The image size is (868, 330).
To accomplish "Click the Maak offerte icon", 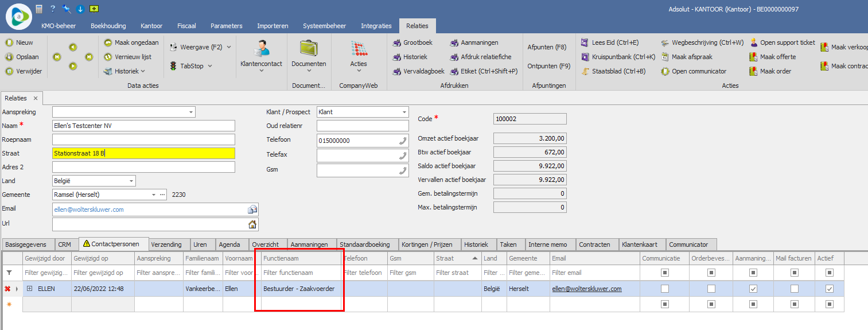I will point(753,57).
